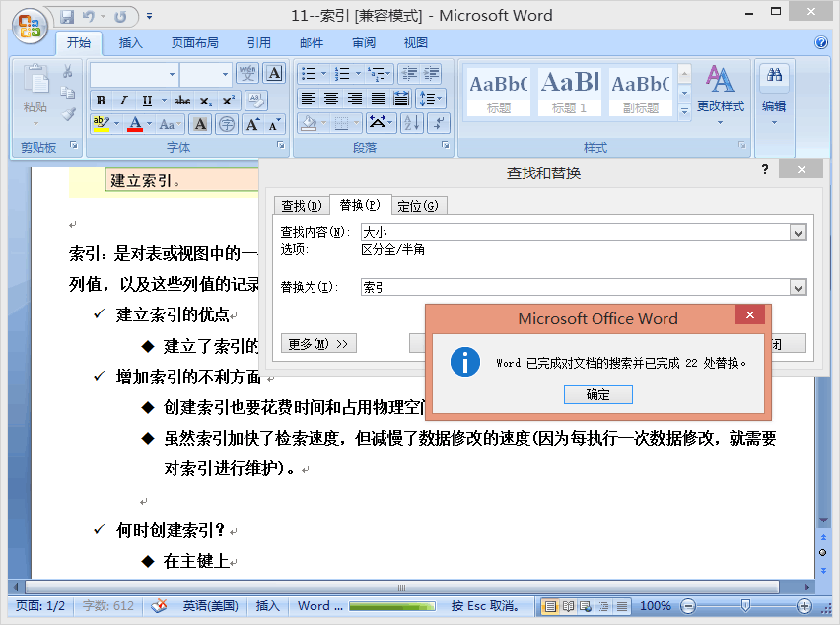
Task: Click the 更改样式 button
Action: (720, 95)
